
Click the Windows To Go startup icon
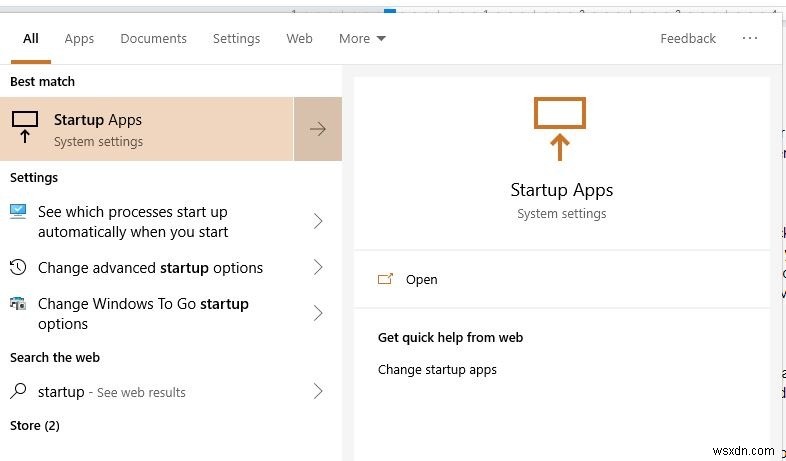pos(19,304)
